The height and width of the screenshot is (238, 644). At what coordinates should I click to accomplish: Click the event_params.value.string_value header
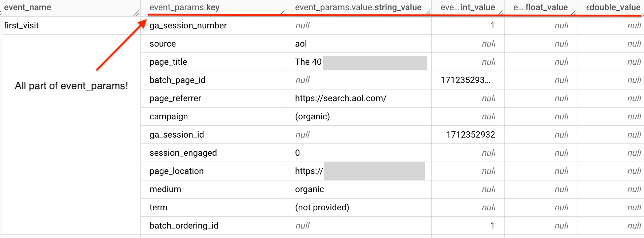pos(358,7)
